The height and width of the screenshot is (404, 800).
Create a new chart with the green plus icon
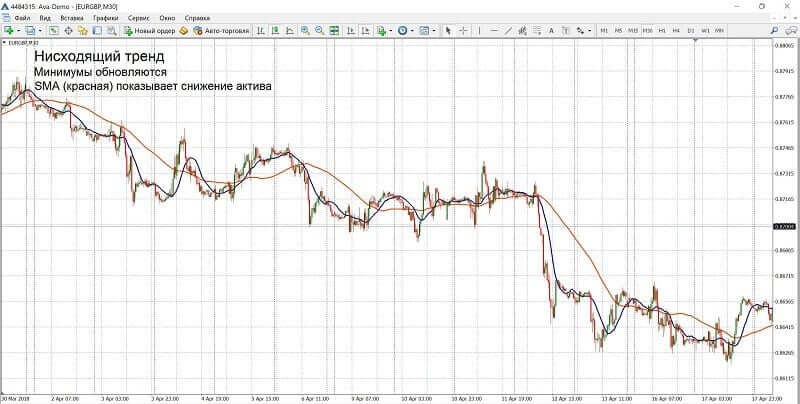[x=9, y=31]
